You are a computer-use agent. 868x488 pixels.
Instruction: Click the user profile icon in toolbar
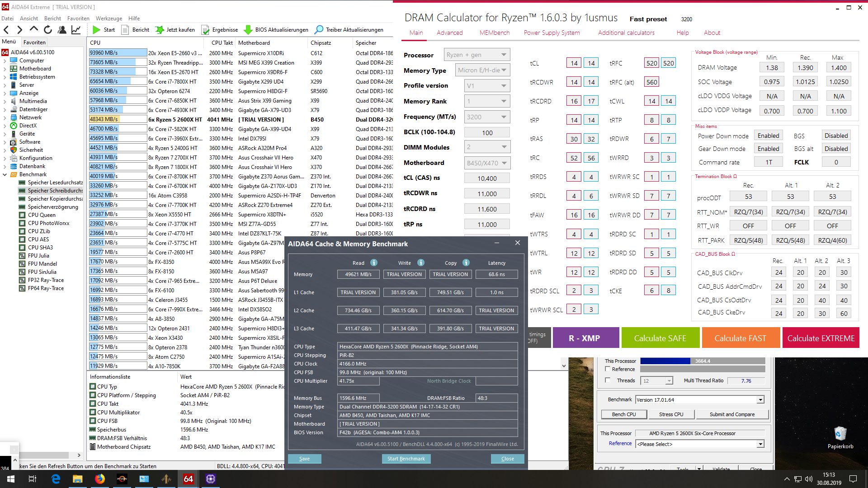[x=62, y=30]
